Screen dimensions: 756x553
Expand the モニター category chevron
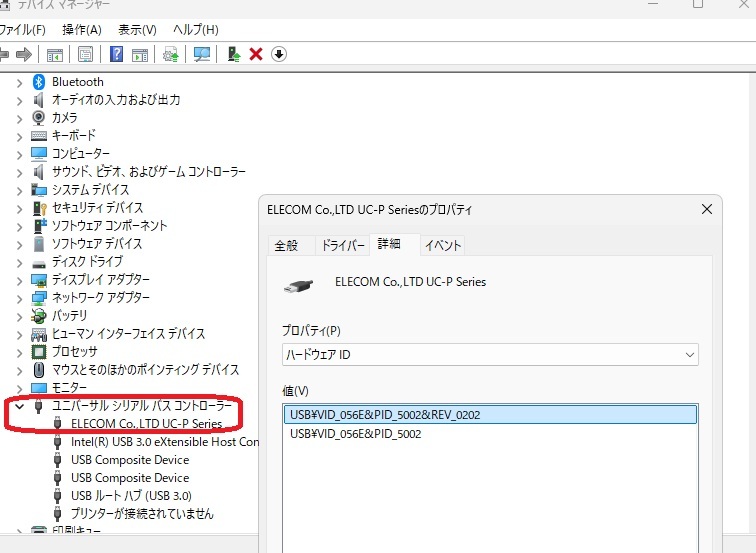coord(19,388)
